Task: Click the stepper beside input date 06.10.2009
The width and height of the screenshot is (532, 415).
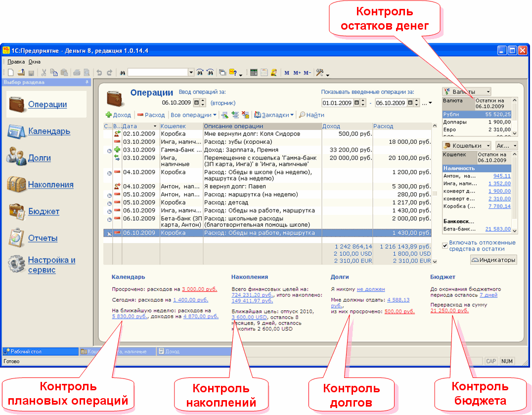Action: (203, 102)
